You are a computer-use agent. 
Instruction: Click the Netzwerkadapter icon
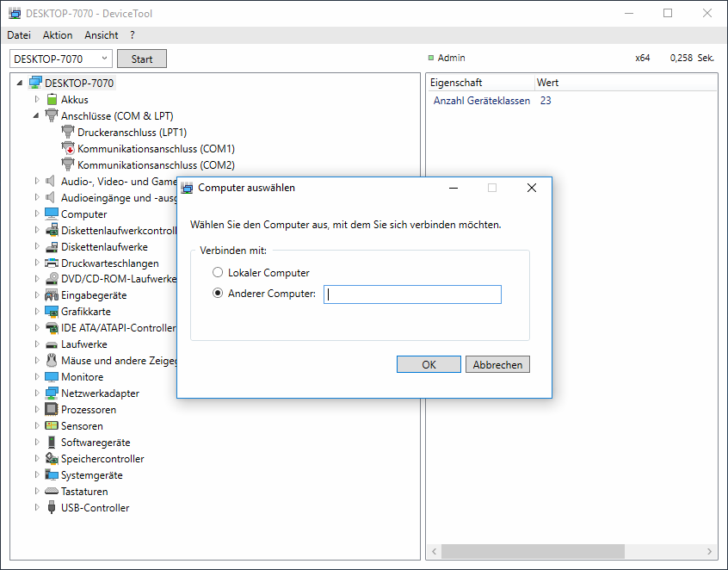52,393
